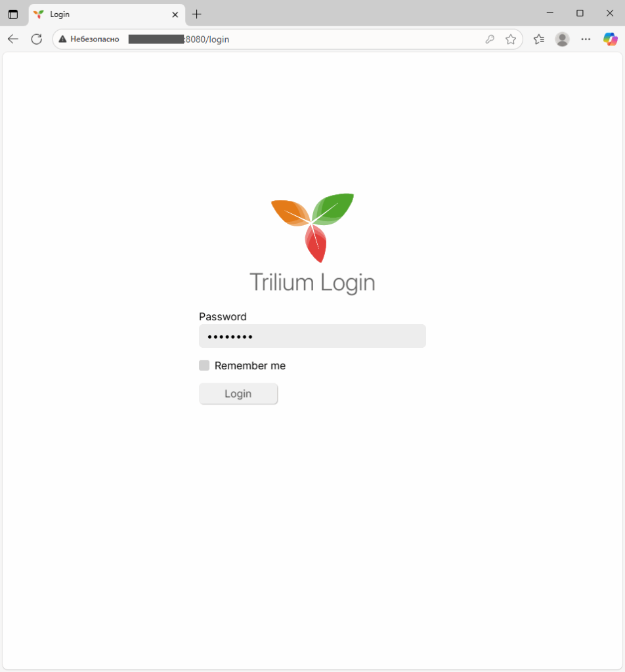625x672 pixels.
Task: Maximize the browser window
Action: click(x=580, y=13)
